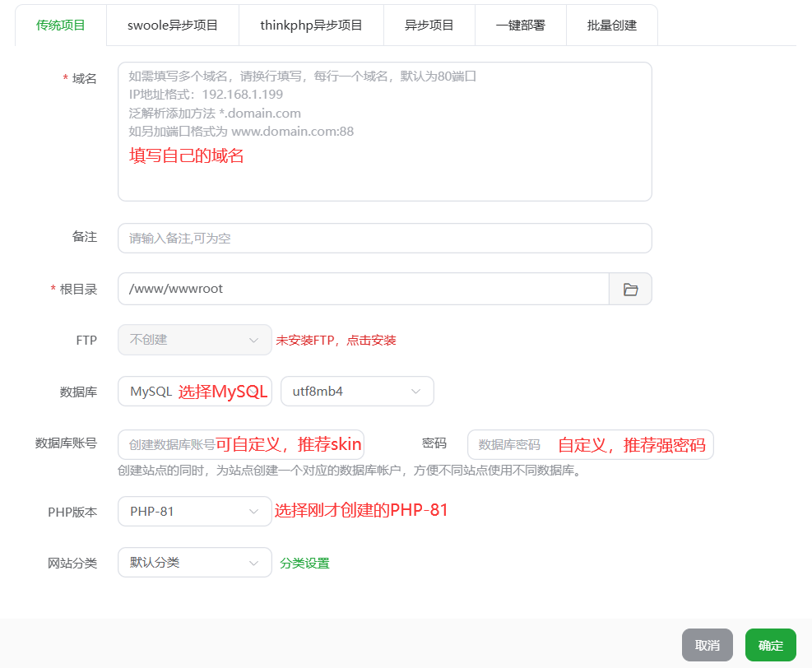Click the 数据库密码 password field

click(x=590, y=445)
